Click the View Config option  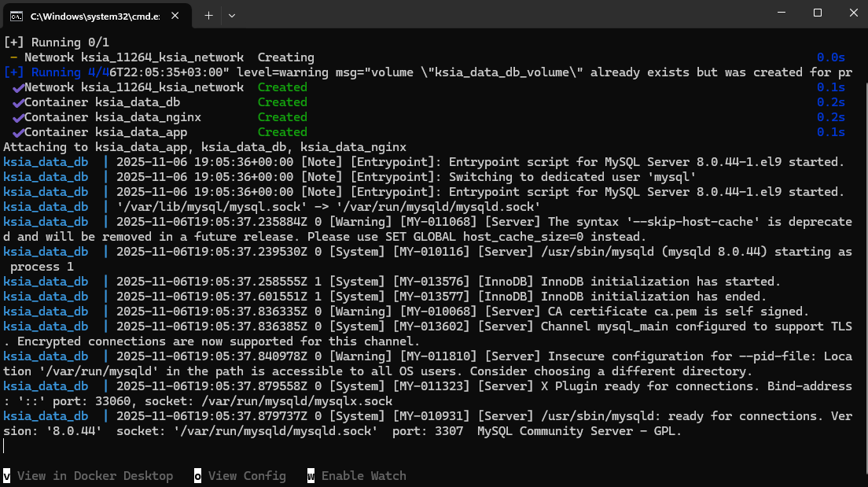(247, 475)
